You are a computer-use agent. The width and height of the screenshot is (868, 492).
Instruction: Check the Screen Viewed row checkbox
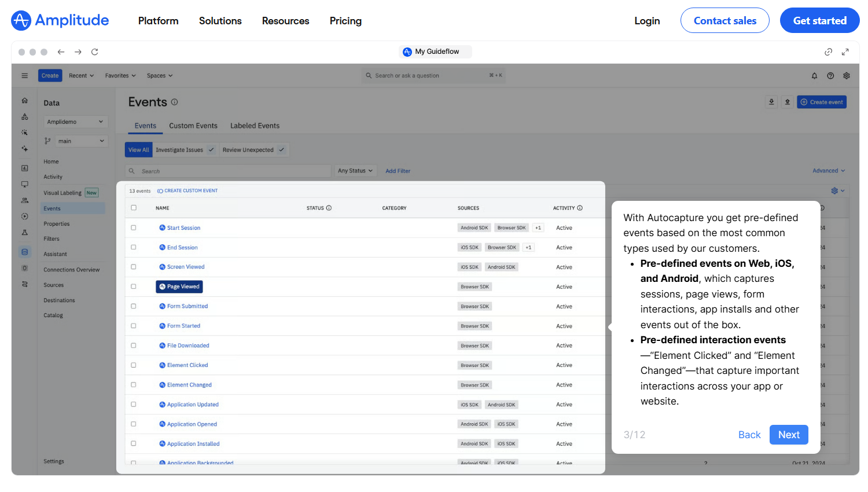(x=134, y=267)
